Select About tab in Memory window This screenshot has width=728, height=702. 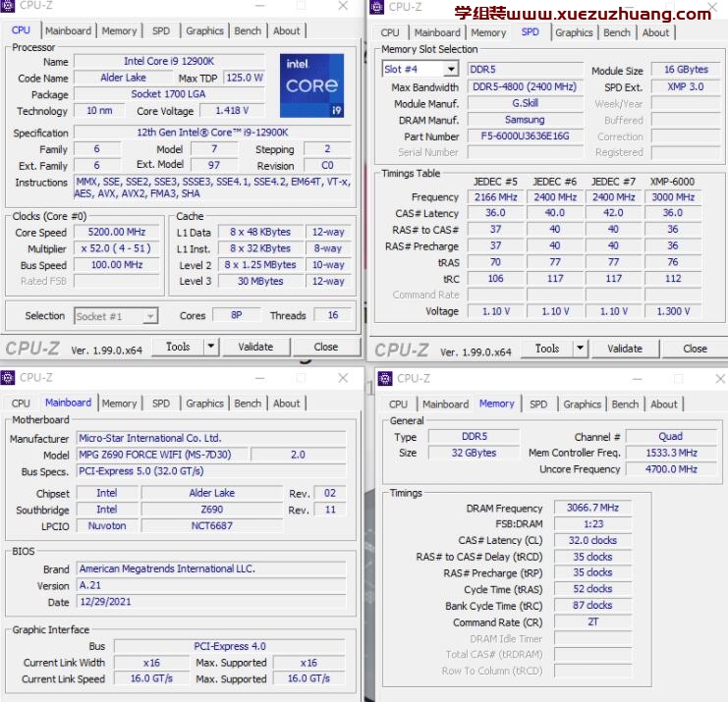(664, 405)
